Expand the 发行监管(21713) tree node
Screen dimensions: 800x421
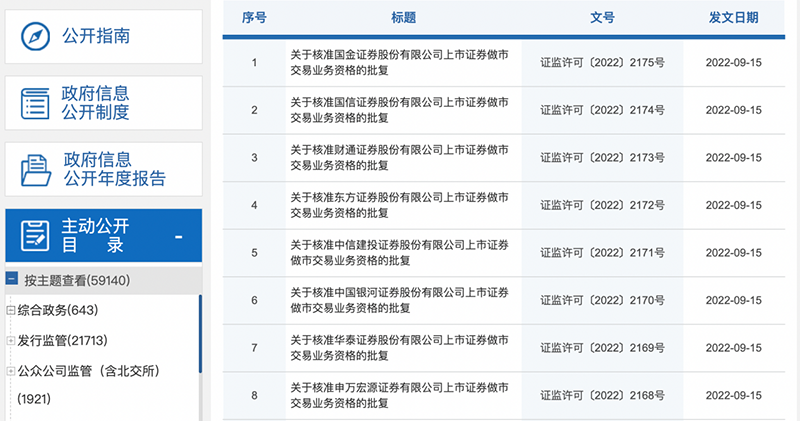click(x=10, y=340)
